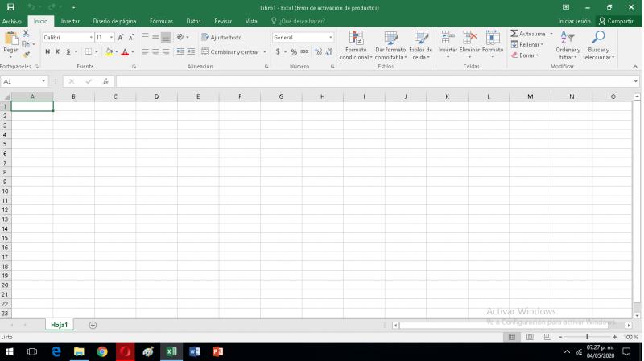
Task: Increase decimal places
Action: [x=318, y=51]
